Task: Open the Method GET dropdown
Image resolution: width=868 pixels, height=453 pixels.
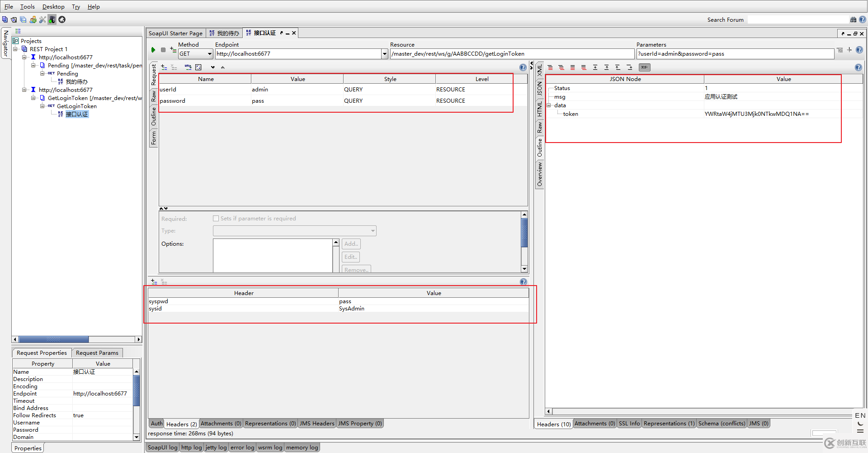Action: (x=195, y=54)
